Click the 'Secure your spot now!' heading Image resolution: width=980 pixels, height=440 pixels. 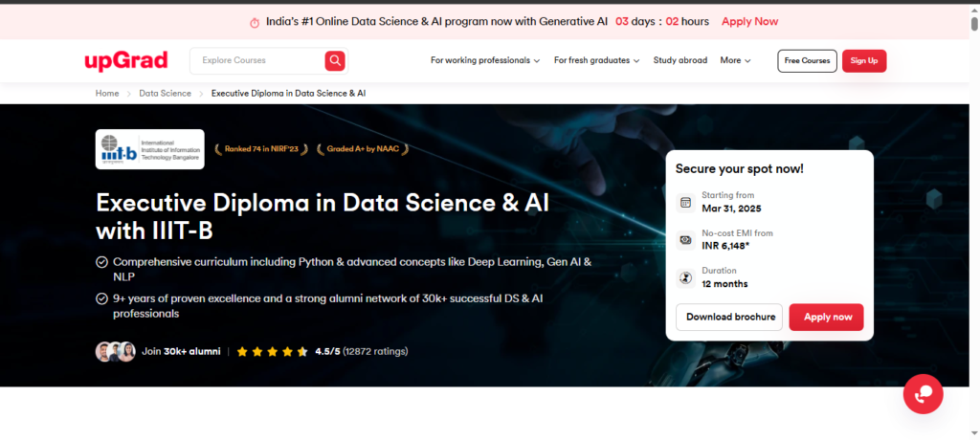tap(740, 168)
